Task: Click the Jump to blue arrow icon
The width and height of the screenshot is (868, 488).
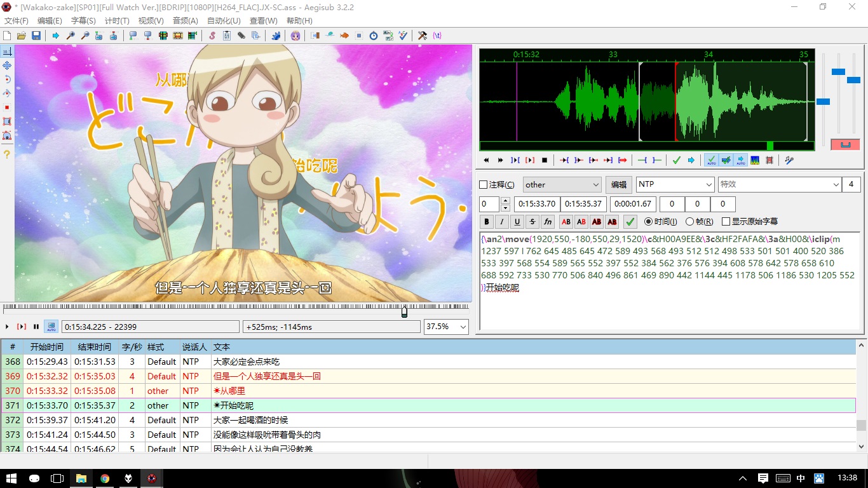Action: tap(56, 36)
